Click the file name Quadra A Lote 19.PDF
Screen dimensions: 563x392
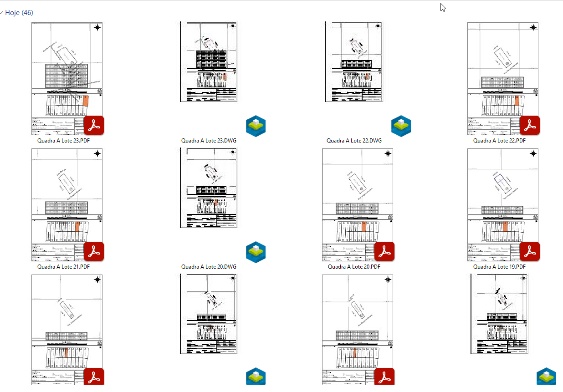tap(499, 267)
